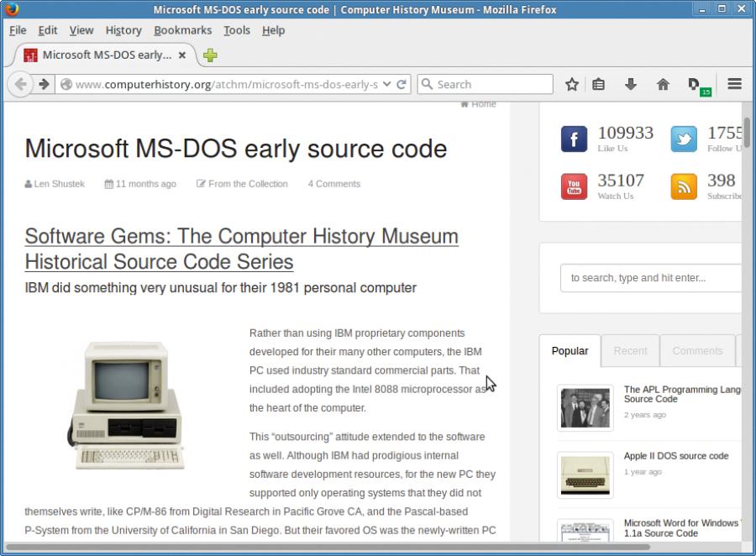Reload the page with the refresh icon
The height and width of the screenshot is (556, 756).
(x=402, y=84)
